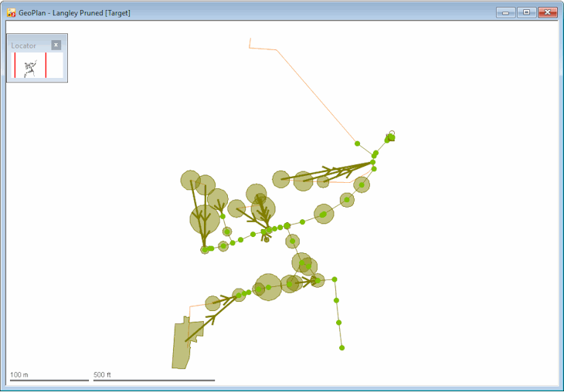Click the 500 ft scale bar label
This screenshot has width=564, height=392.
coord(102,375)
